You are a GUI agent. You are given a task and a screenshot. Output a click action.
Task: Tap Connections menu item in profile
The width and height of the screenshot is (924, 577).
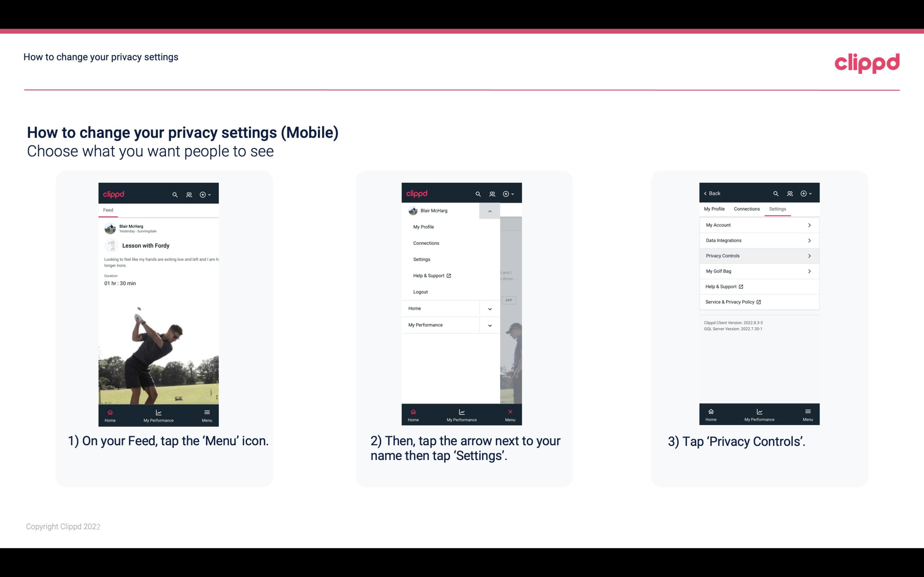tap(426, 243)
